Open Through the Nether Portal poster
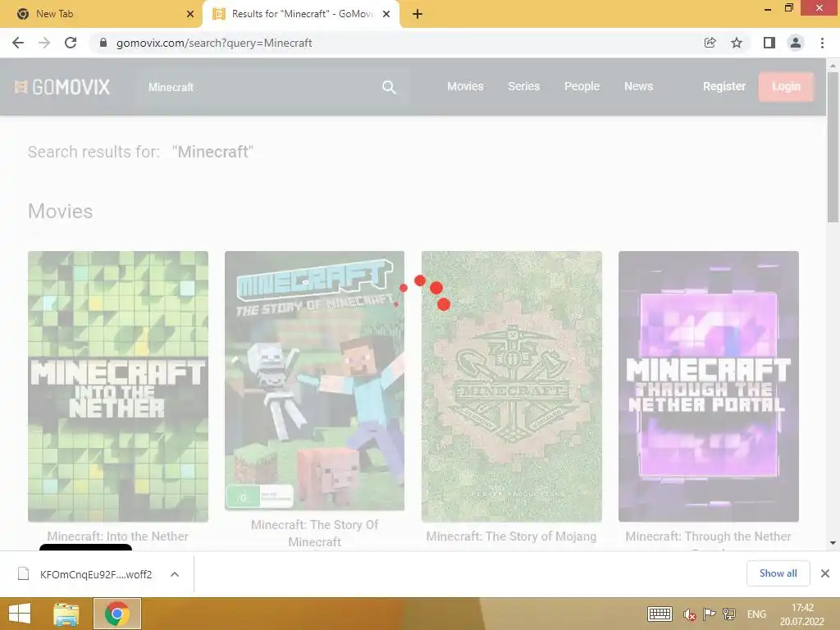This screenshot has height=630, width=840. pos(708,386)
